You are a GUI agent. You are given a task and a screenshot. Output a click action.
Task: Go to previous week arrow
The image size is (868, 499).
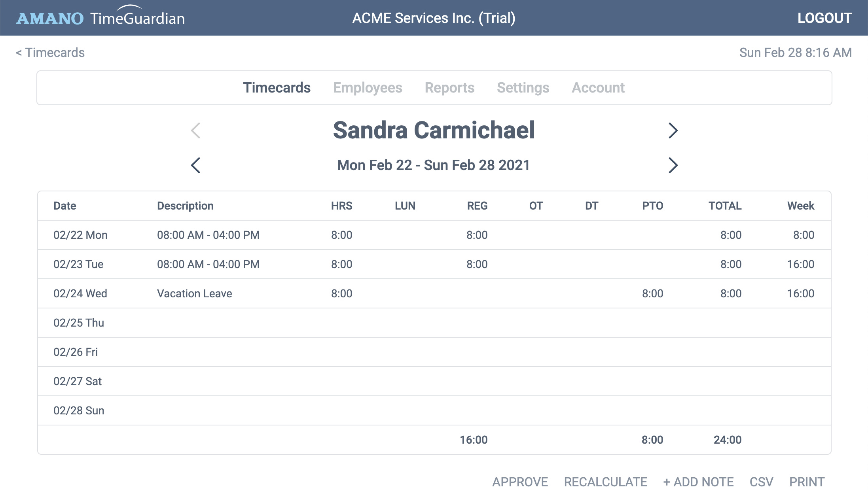(195, 165)
